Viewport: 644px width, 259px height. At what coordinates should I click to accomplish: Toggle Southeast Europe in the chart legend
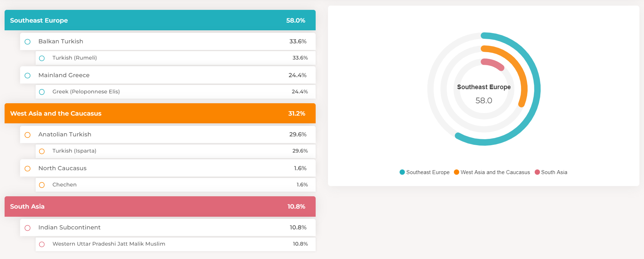[x=424, y=172]
